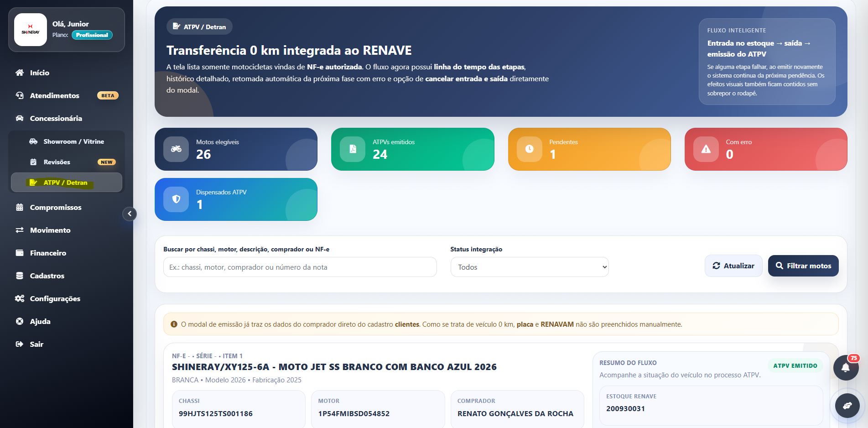
Task: Open the Status integração dropdown
Action: click(x=530, y=267)
